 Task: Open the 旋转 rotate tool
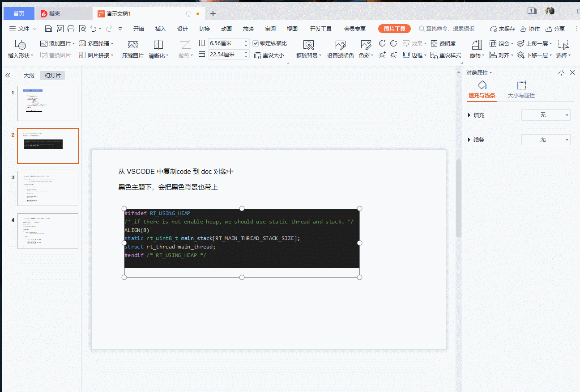coord(477,45)
